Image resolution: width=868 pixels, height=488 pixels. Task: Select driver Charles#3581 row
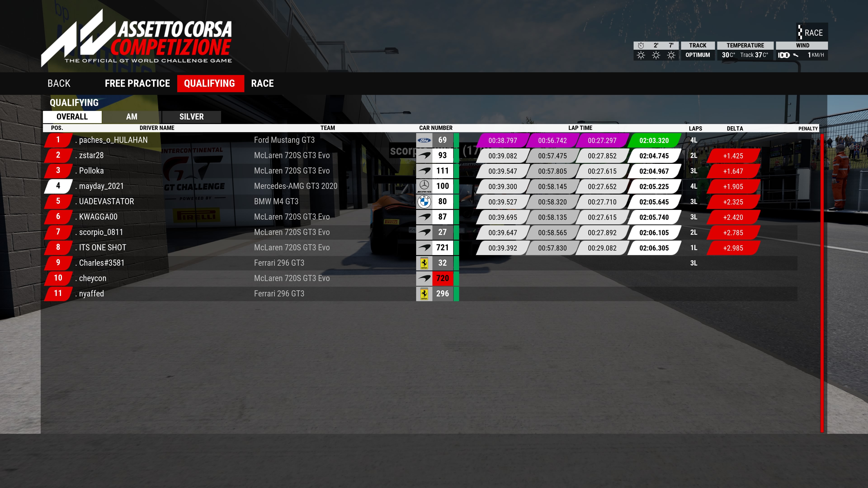tap(420, 263)
